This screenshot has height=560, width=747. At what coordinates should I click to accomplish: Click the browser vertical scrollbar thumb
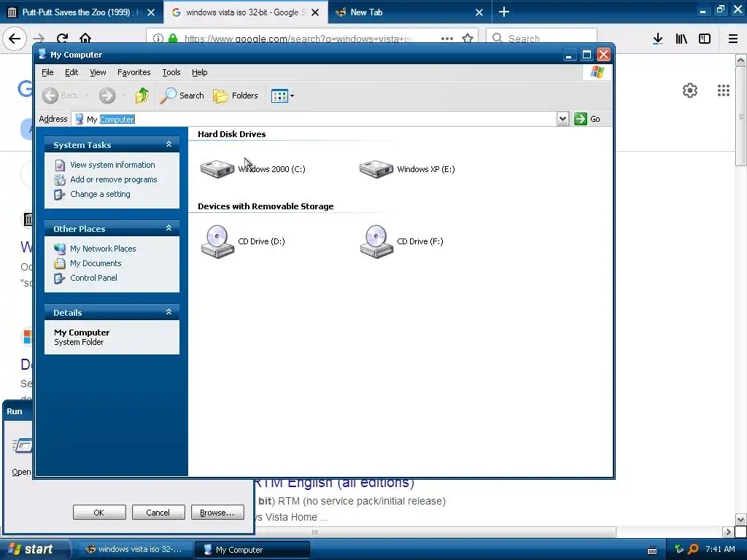[741, 116]
